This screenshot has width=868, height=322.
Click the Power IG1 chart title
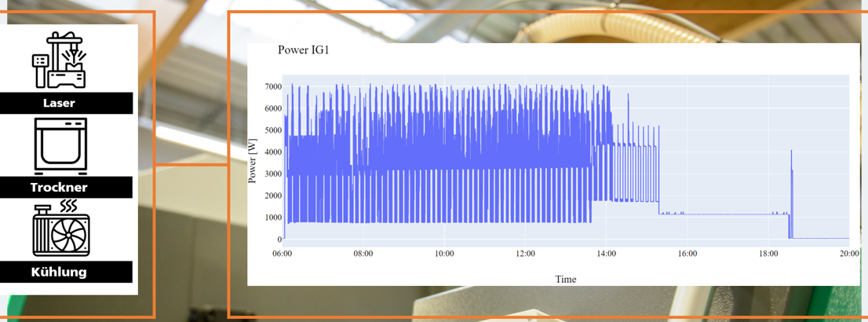pos(304,50)
